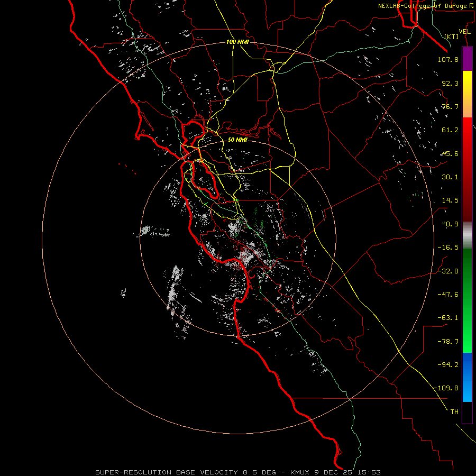Click the Super-Resolution Base Velocity caption
The image size is (476, 476).
click(237, 472)
